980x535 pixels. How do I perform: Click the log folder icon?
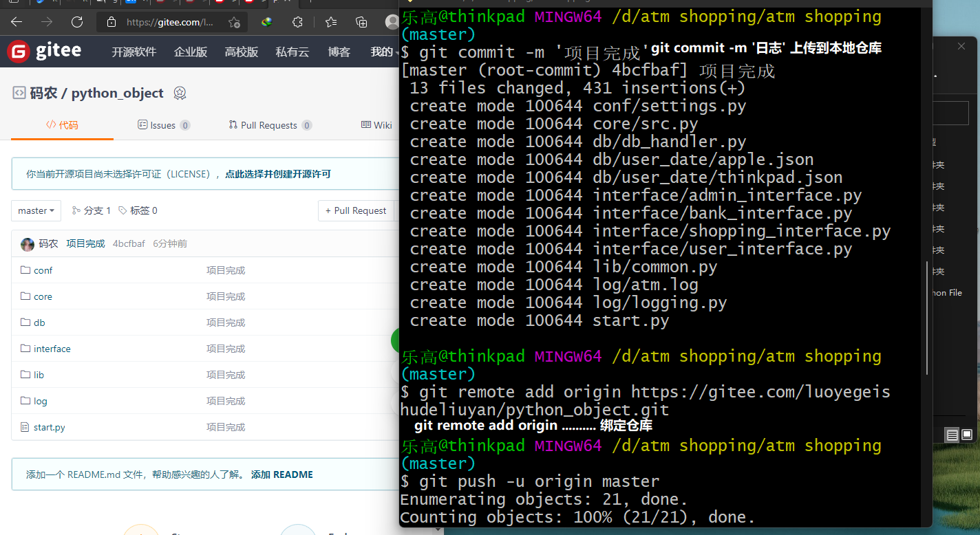25,401
